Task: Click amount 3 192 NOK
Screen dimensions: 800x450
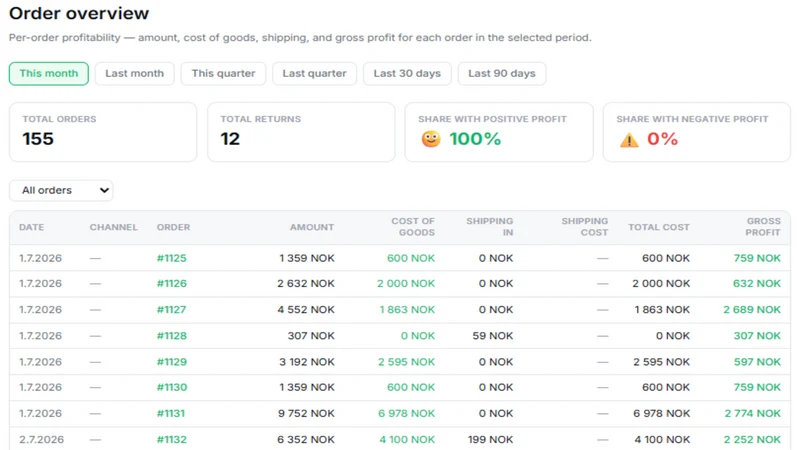Action: 307,362
